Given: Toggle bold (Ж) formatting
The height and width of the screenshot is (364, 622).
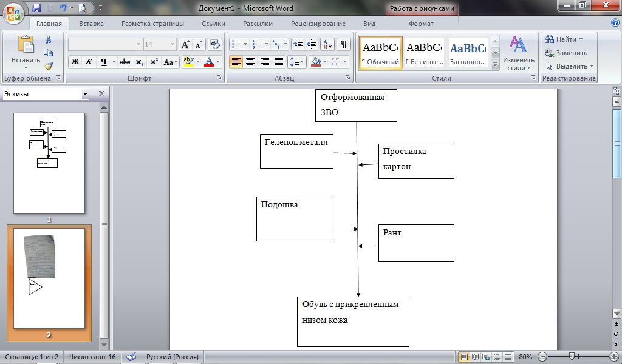Looking at the screenshot, I should 75,62.
